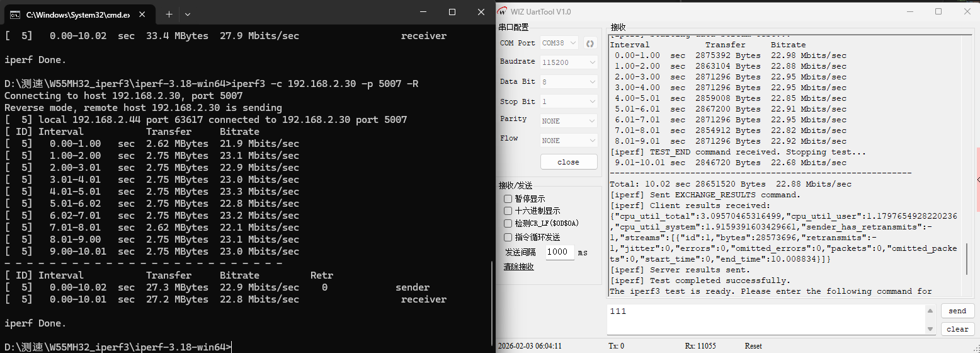Click the 清除接收 clear receive link

tap(518, 267)
